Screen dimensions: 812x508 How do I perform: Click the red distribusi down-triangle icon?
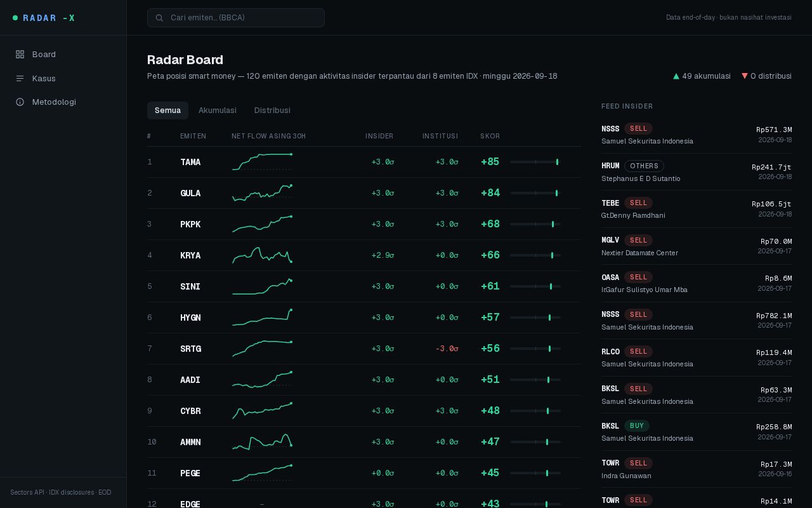coord(745,76)
